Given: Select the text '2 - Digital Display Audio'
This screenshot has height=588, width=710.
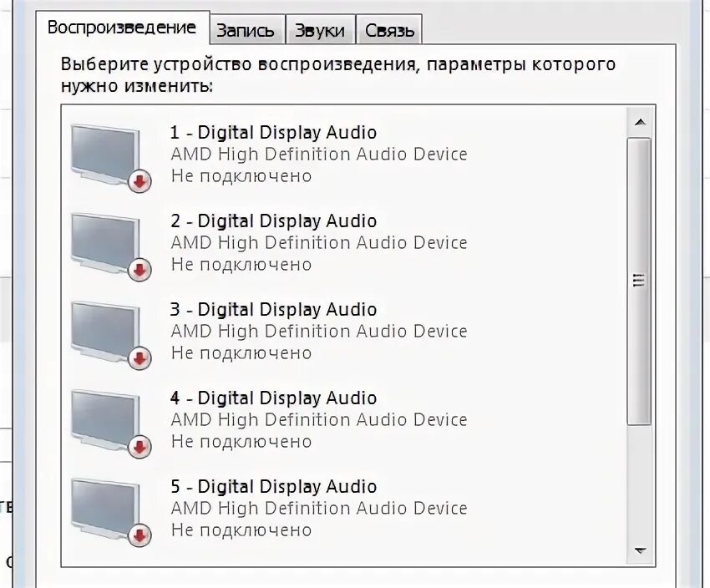Looking at the screenshot, I should point(273,221).
